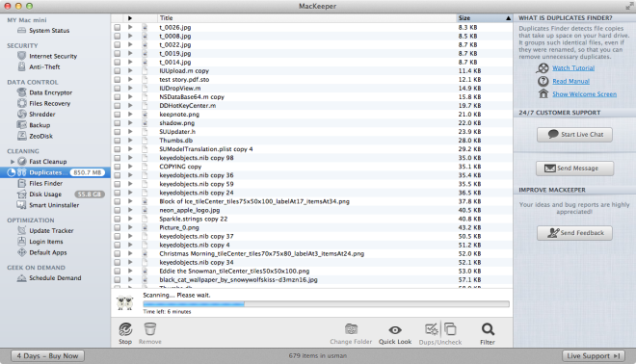Check the box for neon_apple_logo.jpg
The width and height of the screenshot is (636, 364).
pos(118,210)
